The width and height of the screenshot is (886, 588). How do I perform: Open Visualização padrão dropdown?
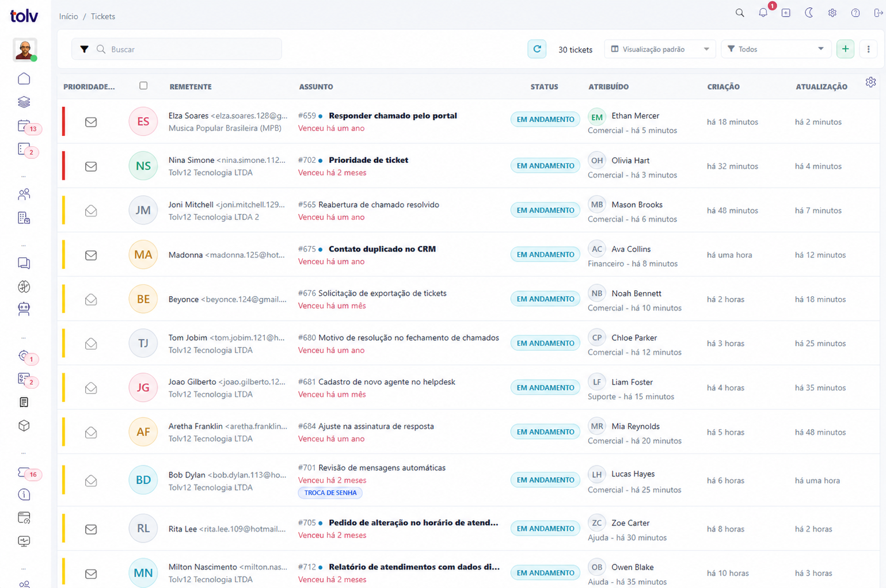point(660,49)
